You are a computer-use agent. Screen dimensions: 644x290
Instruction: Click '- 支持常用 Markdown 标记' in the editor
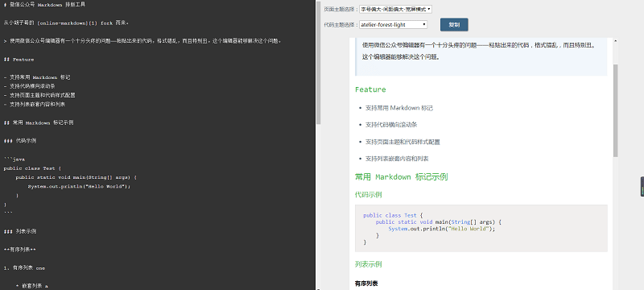click(37, 77)
